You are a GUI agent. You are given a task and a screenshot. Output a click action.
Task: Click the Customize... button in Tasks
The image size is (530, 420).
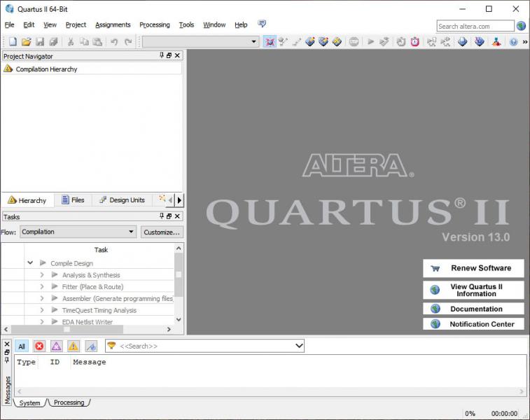coord(162,232)
